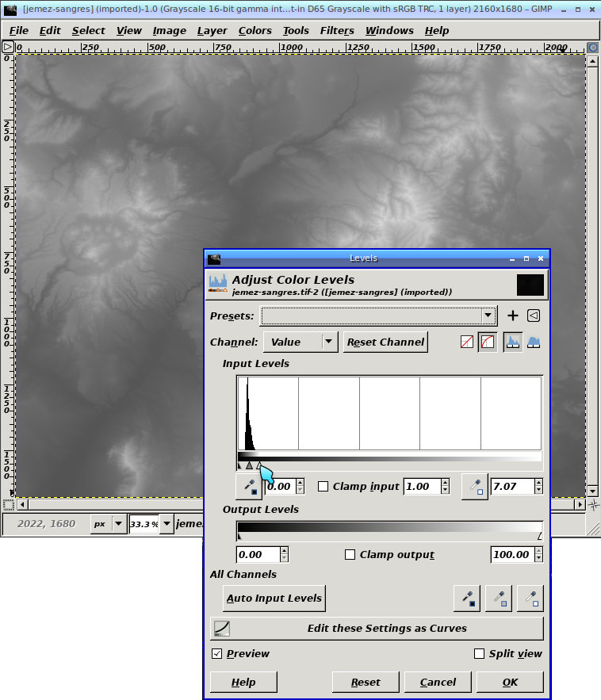Screen dimensions: 601x700
Task: Click horizontal scrollbar left arrow
Action: pyautogui.click(x=22, y=505)
